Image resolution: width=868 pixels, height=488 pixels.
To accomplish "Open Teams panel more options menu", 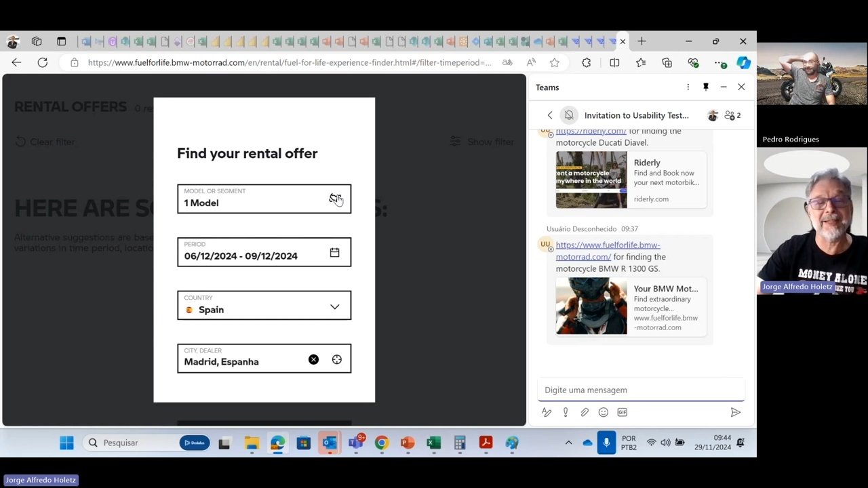I will (x=688, y=87).
